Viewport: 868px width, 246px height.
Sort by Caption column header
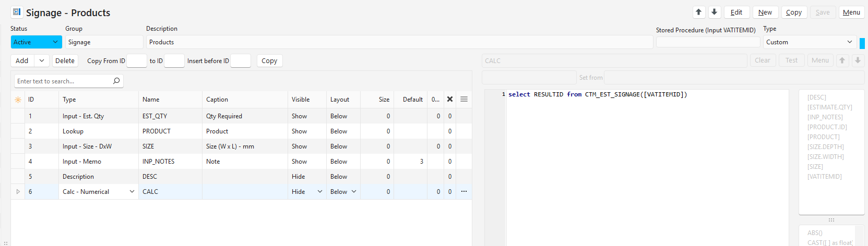click(x=245, y=100)
